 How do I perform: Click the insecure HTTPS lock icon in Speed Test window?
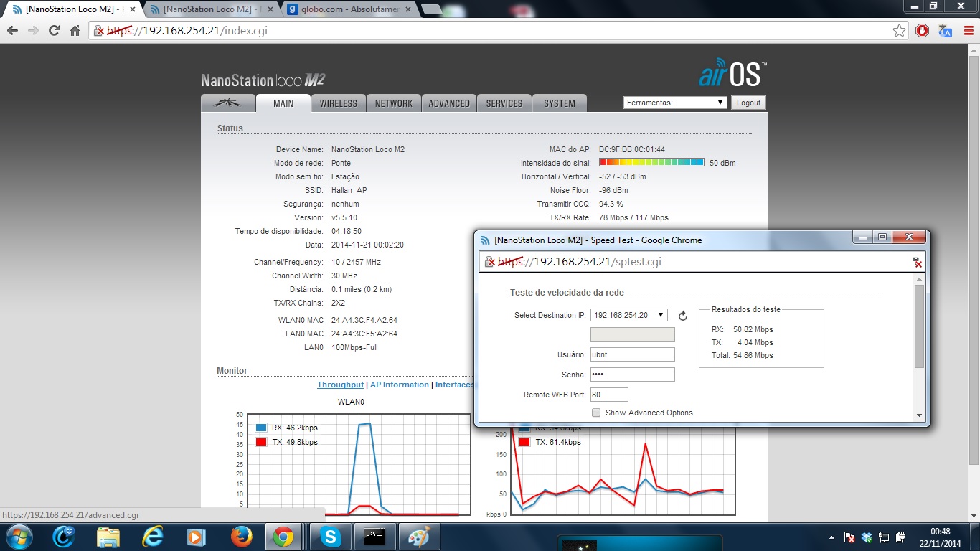tap(491, 262)
